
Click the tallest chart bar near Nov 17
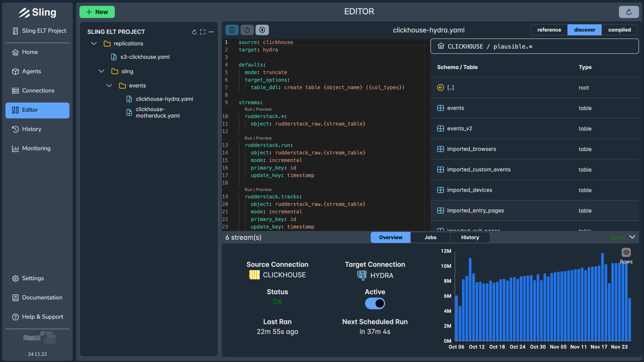coord(602,297)
